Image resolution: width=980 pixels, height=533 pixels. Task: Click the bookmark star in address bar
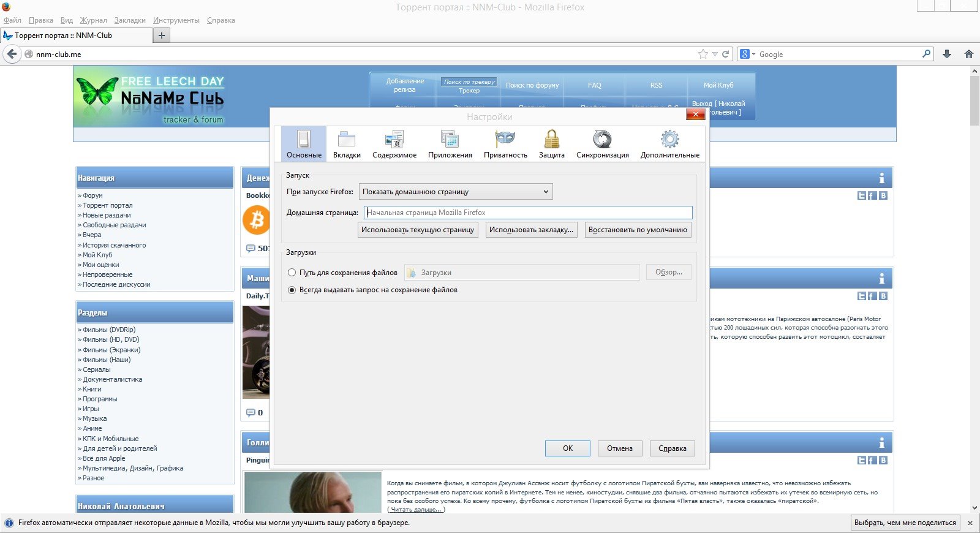[703, 54]
